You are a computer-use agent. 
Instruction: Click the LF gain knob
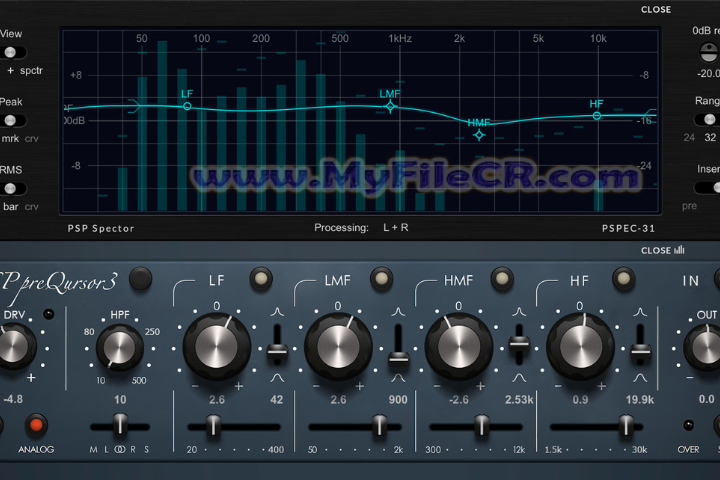point(217,347)
